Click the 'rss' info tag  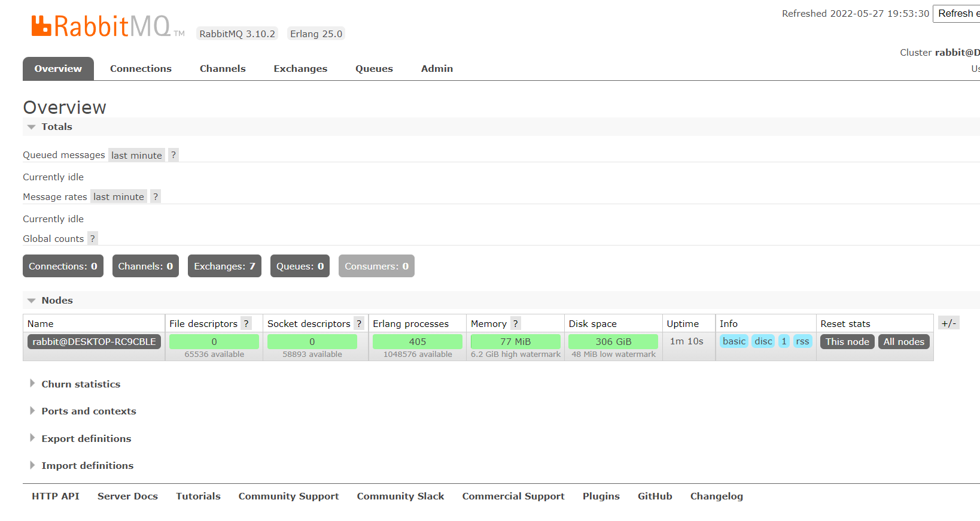coord(802,341)
